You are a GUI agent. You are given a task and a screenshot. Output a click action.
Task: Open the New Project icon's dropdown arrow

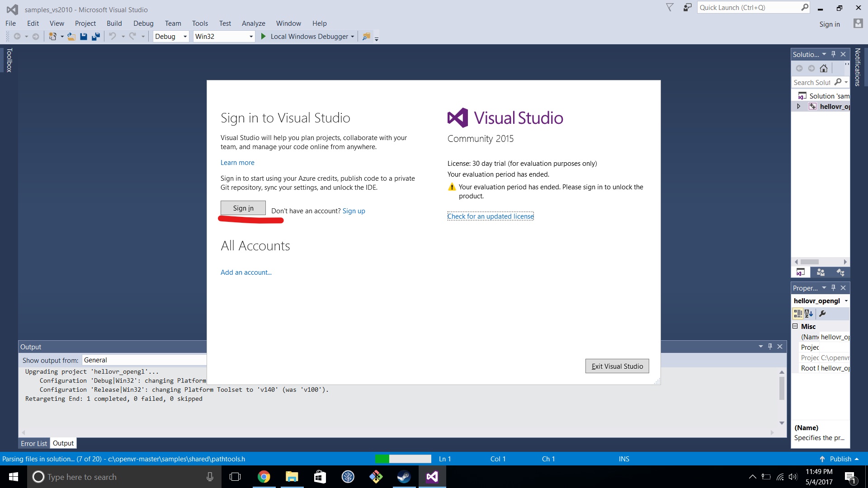[62, 37]
